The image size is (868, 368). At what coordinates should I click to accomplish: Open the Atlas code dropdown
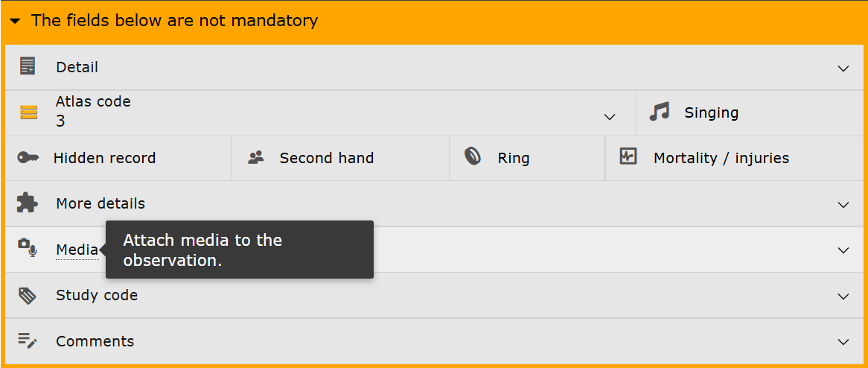coord(609,117)
